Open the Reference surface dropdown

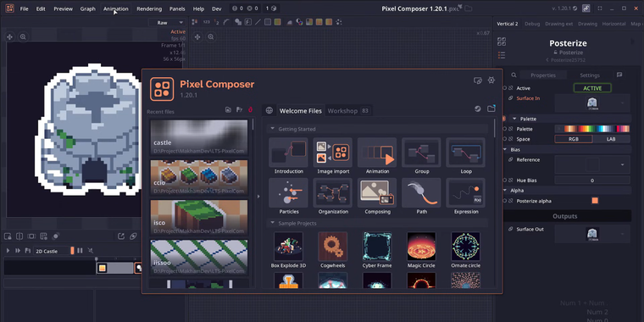coord(592,164)
